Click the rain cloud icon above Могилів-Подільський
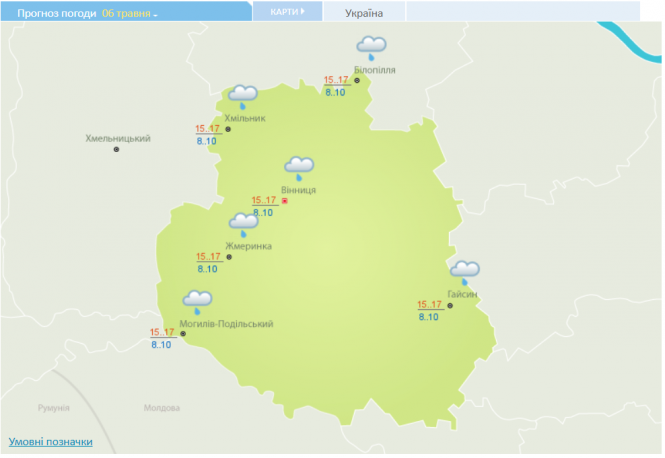The width and height of the screenshot is (665, 458). pos(197,300)
